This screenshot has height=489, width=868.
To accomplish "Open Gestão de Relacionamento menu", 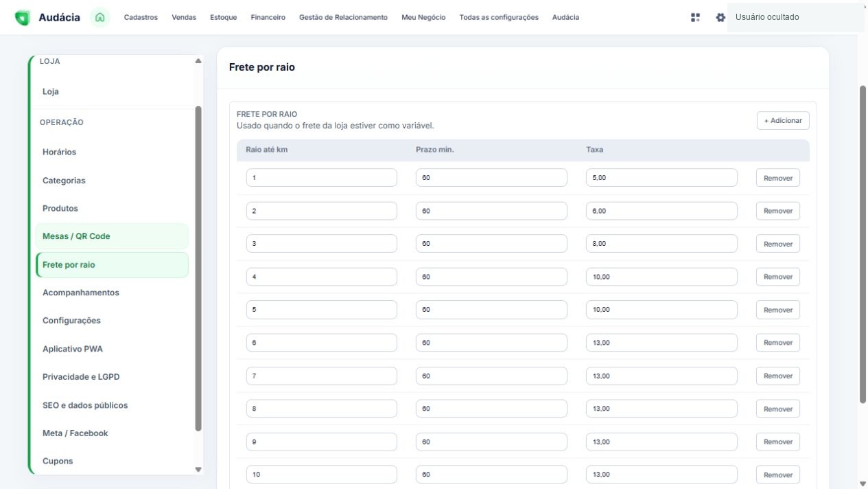I will coord(343,18).
